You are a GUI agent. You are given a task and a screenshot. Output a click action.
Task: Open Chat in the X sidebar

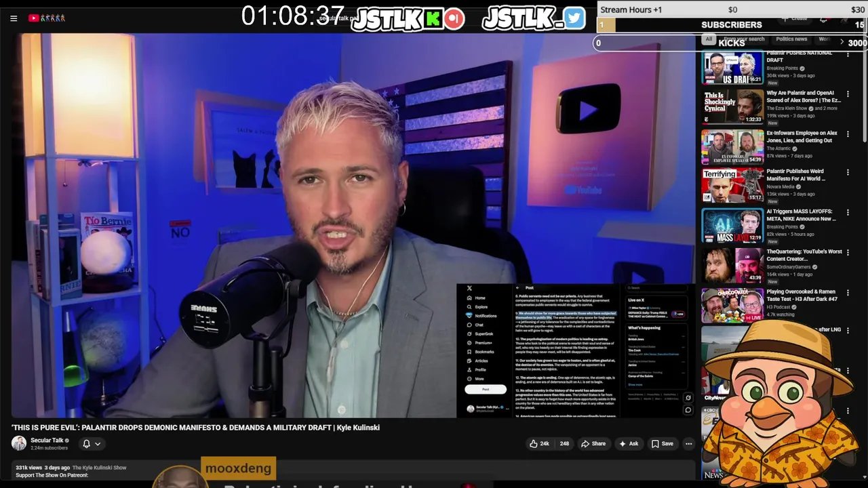475,325
